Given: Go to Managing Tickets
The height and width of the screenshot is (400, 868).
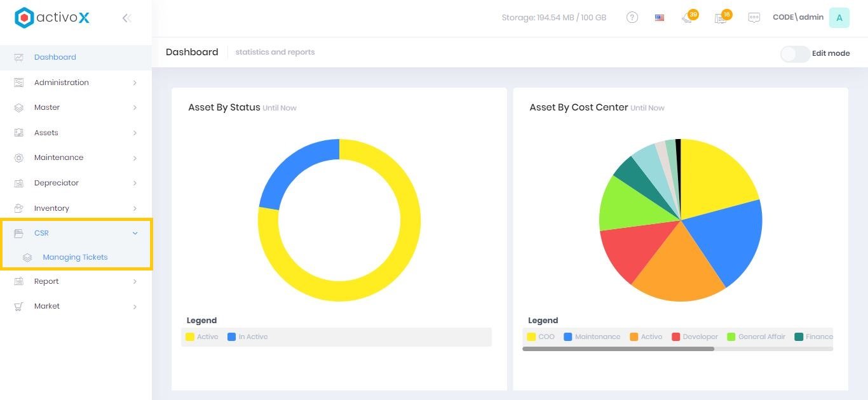Looking at the screenshot, I should 75,257.
